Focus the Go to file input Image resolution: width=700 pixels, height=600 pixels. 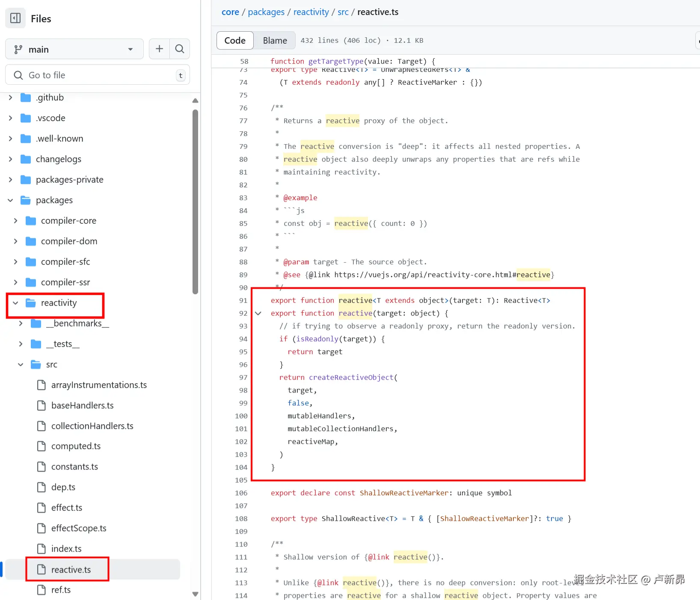pyautogui.click(x=98, y=75)
